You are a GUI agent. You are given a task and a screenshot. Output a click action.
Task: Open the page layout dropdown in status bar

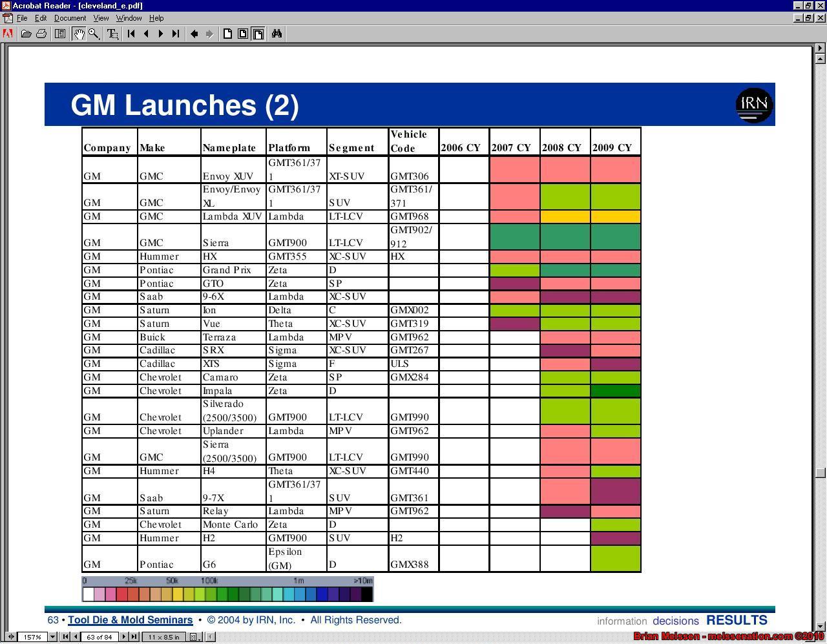coord(193,637)
